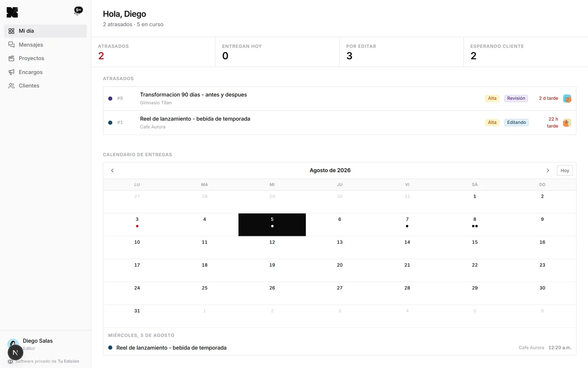The height and width of the screenshot is (368, 588).
Task: Select August 8 with two dots
Action: point(474,225)
